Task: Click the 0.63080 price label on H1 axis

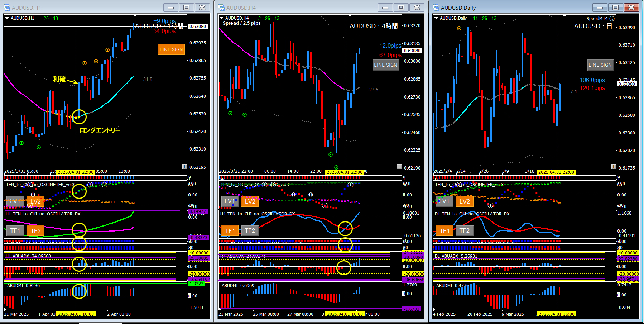Action: [x=198, y=26]
